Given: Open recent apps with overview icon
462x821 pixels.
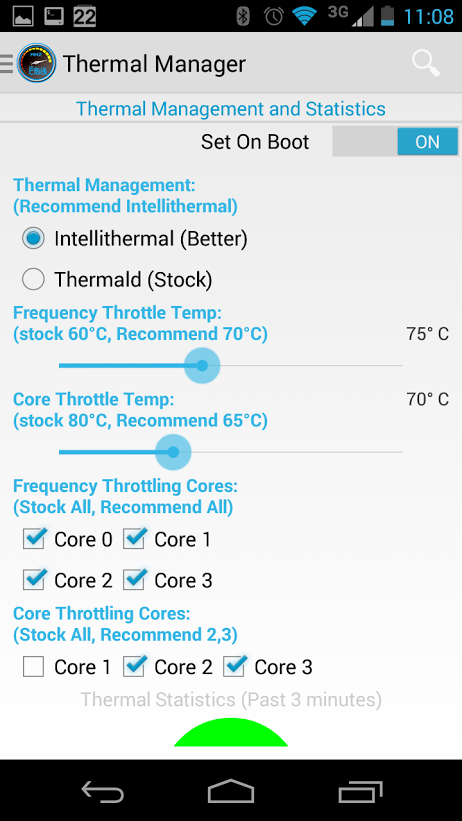Looking at the screenshot, I should click(x=360, y=791).
